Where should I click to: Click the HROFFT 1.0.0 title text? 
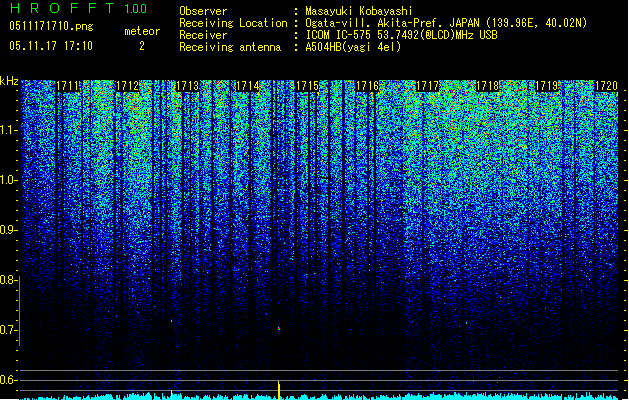coord(78,8)
